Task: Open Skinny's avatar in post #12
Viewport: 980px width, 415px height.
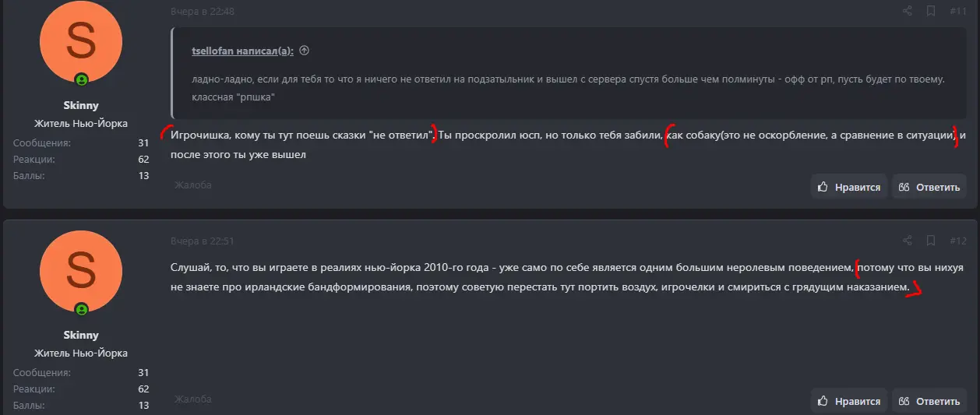Action: coord(80,272)
